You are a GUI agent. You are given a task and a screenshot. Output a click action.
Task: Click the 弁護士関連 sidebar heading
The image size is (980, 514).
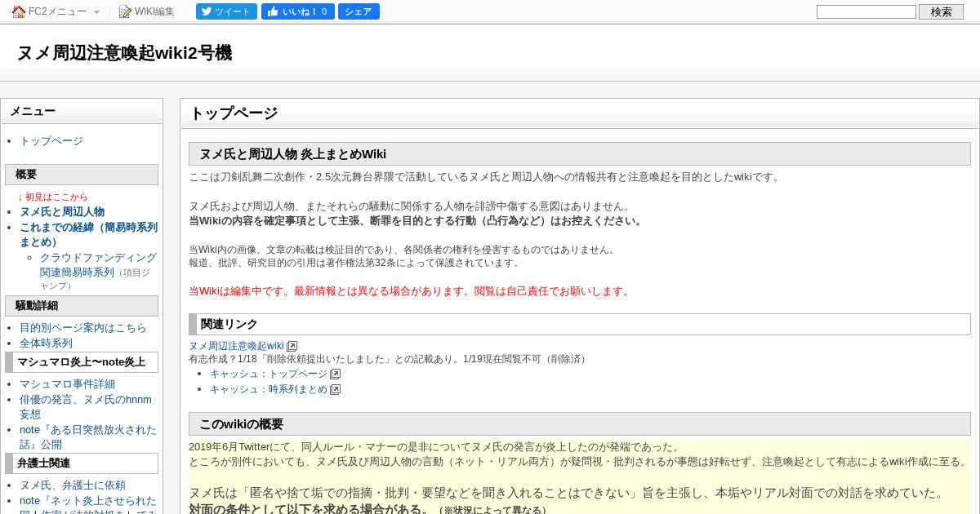click(x=82, y=463)
